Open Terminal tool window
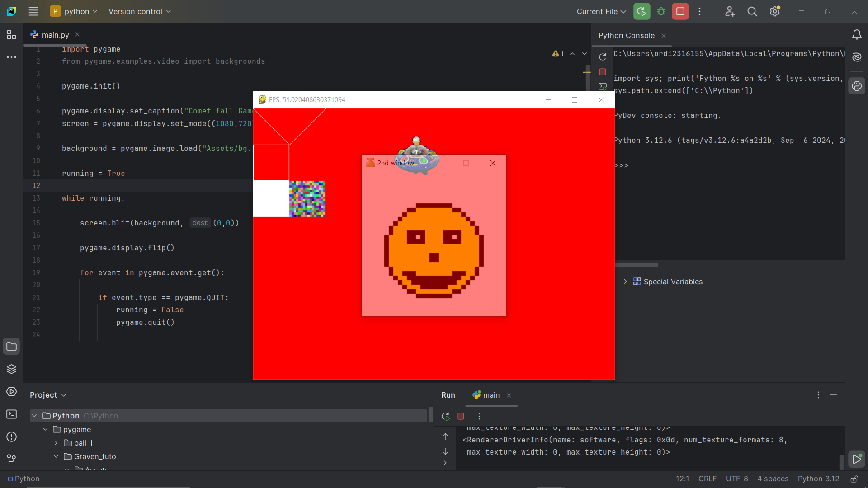 [11, 414]
